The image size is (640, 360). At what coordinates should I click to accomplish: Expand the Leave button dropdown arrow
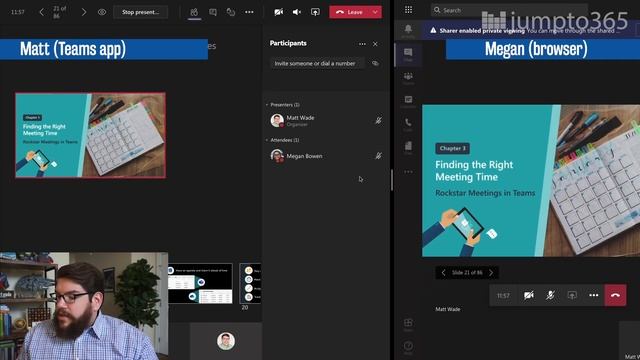[375, 12]
